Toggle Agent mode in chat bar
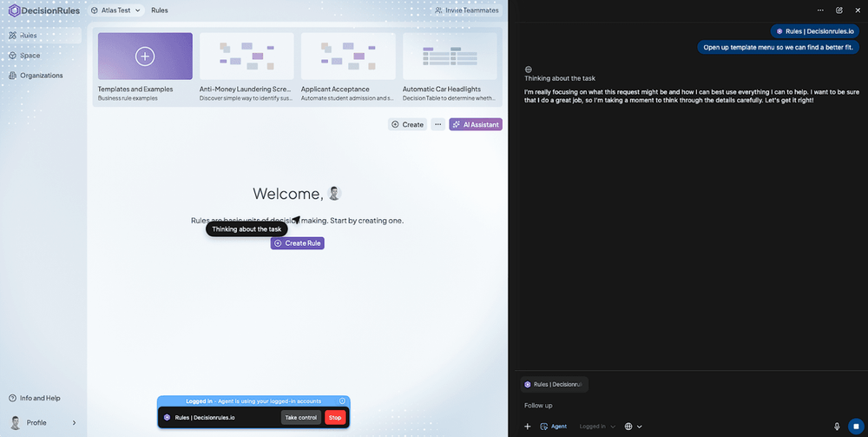Image resolution: width=868 pixels, height=437 pixels. coord(554,427)
